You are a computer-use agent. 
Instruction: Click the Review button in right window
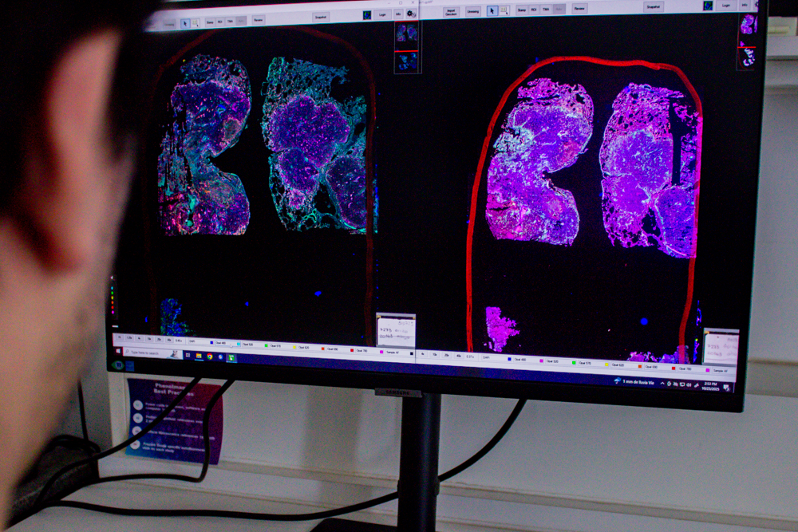[x=579, y=9]
